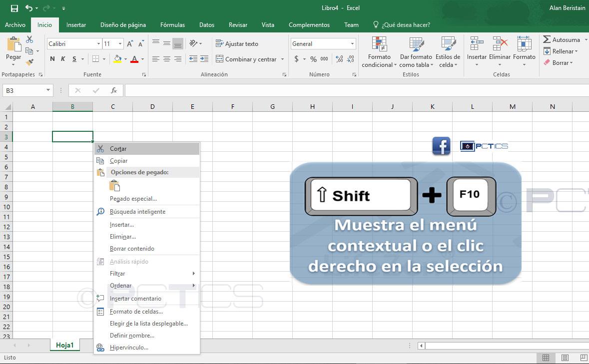Open the Combinar y centrar dropdown arrow
Image resolution: width=589 pixels, height=364 pixels.
(x=282, y=59)
